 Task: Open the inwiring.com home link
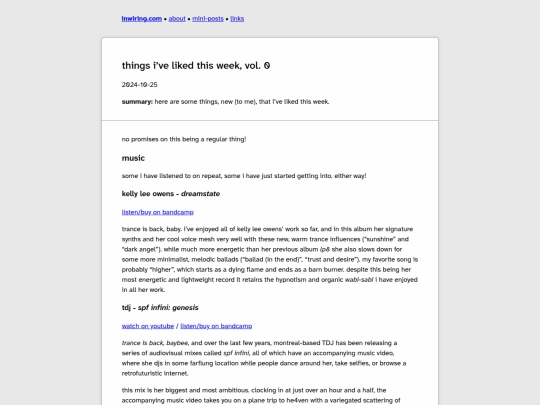pos(142,19)
